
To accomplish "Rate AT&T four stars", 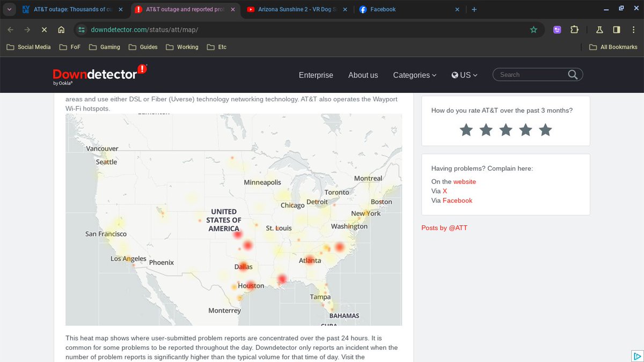I will pyautogui.click(x=526, y=130).
